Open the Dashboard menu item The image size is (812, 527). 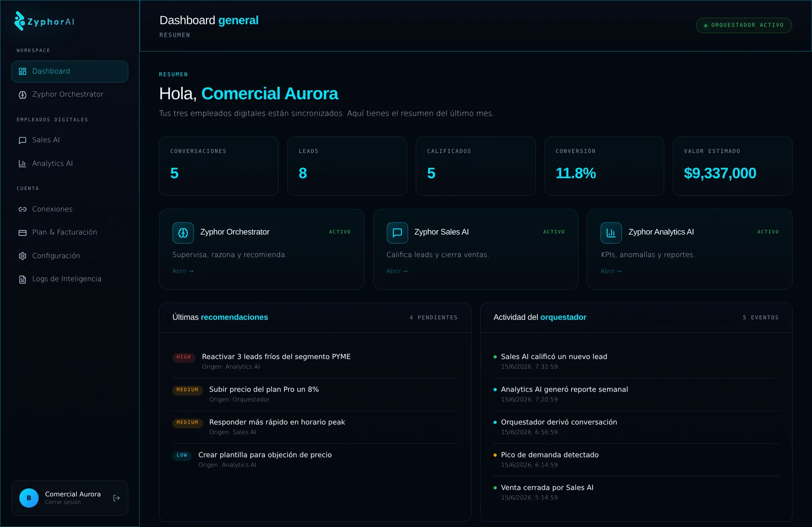70,72
